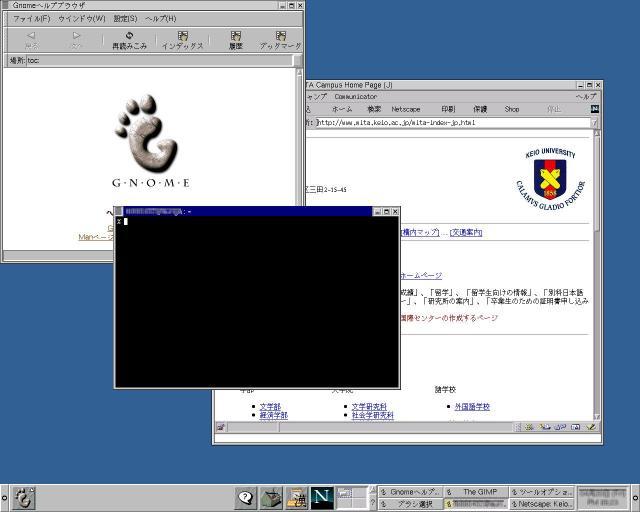Click the Netscape button in the toolbar
This screenshot has height=512, width=640.
(x=406, y=109)
